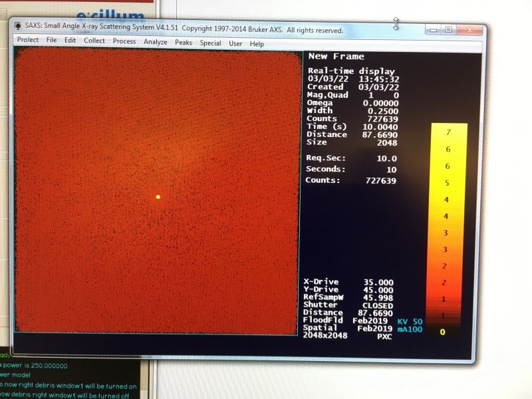Expand the Process menu

point(124,41)
